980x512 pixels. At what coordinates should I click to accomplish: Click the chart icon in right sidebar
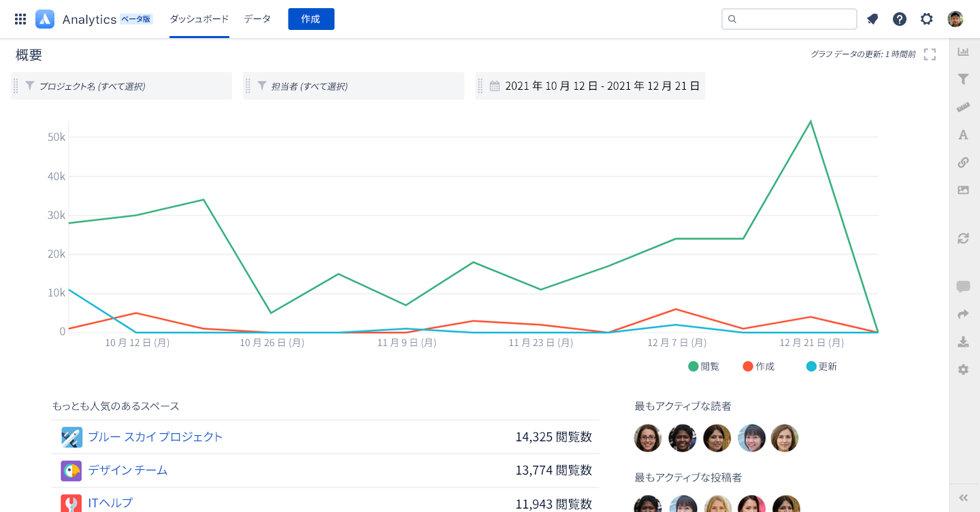point(963,52)
